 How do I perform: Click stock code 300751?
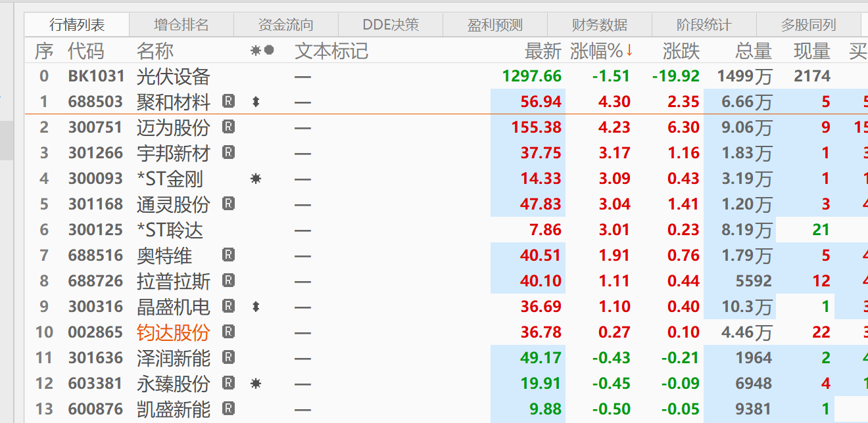[x=96, y=127]
